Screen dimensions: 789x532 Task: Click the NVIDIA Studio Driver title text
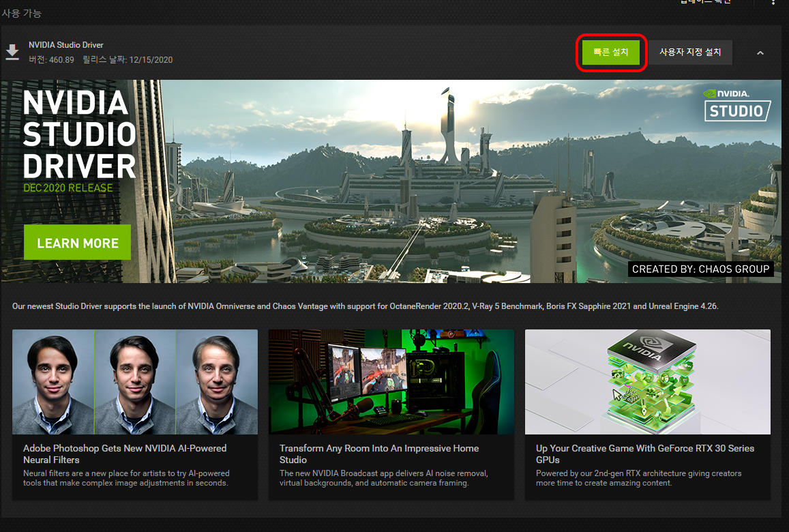66,45
